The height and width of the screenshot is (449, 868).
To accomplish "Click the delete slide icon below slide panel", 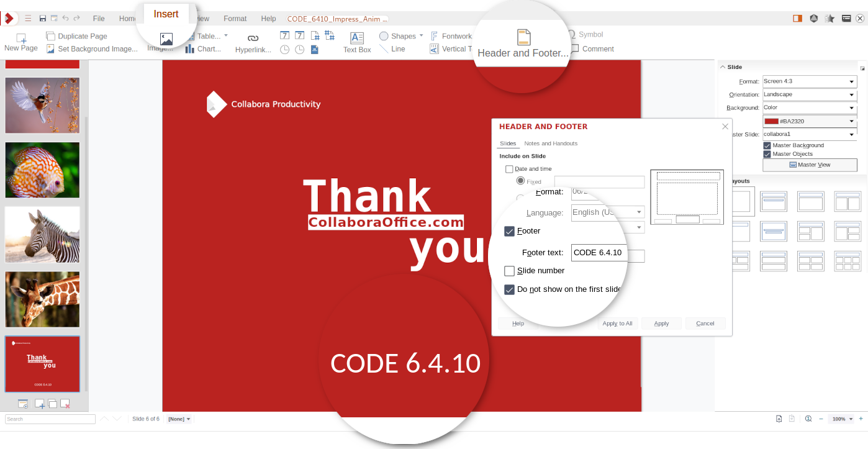I will click(65, 404).
